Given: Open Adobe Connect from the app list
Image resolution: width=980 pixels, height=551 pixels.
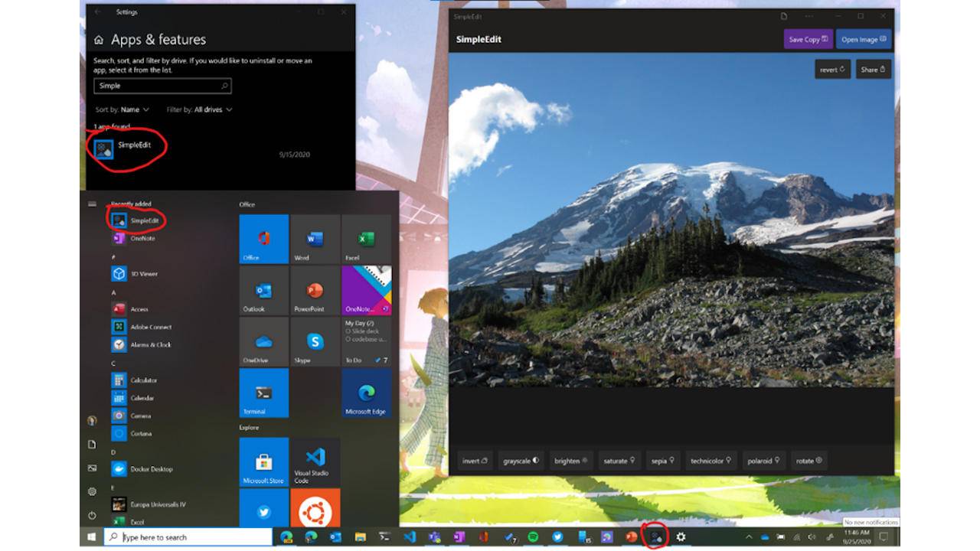Looking at the screenshot, I should click(x=142, y=327).
